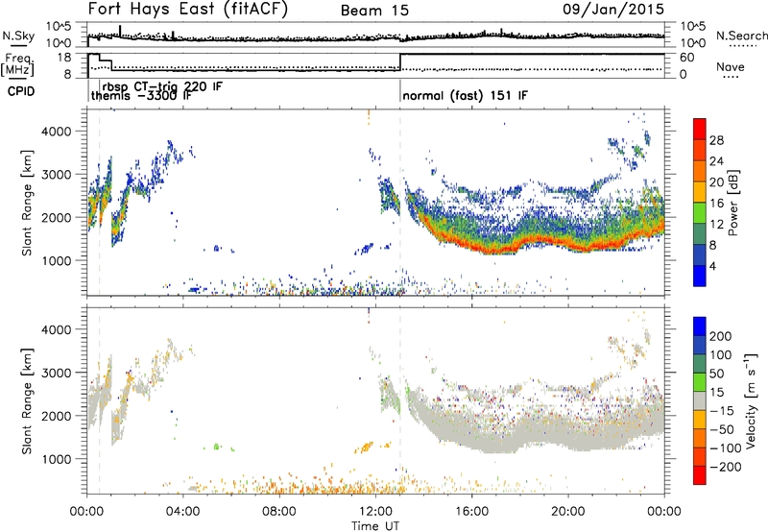
Task: Click the 'Time UT' axis title
Action: point(375,526)
